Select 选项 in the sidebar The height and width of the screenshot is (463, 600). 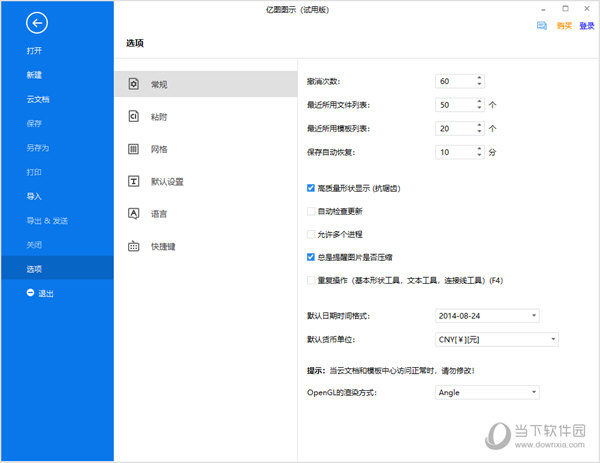(x=57, y=269)
